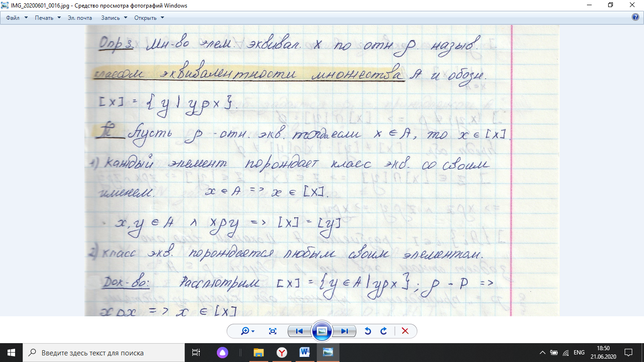644x362 pixels.
Task: Open the Печать menu
Action: (48, 17)
